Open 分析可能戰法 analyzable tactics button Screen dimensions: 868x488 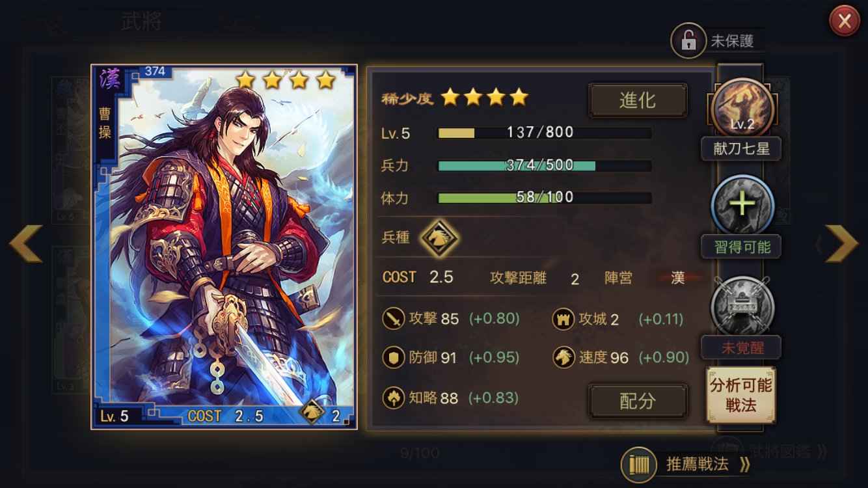click(x=741, y=394)
